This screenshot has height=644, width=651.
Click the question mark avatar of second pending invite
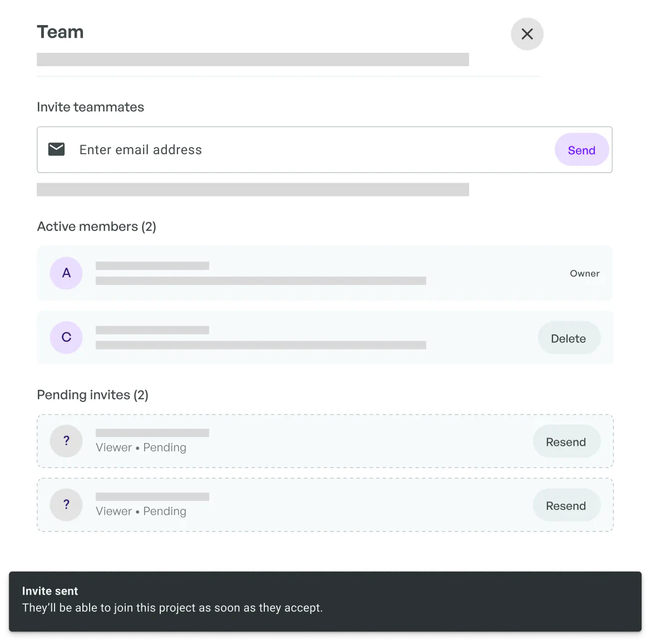click(x=66, y=505)
